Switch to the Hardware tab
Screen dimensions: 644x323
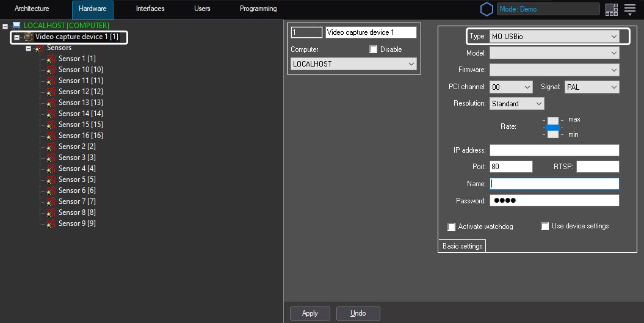92,9
